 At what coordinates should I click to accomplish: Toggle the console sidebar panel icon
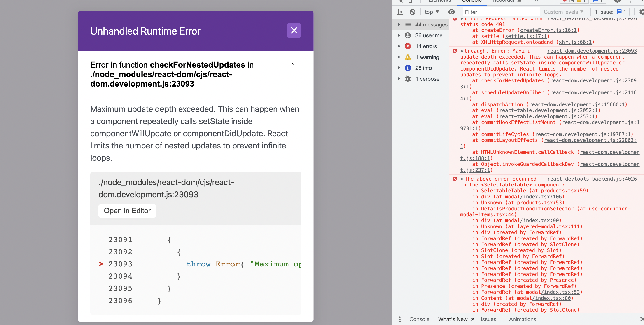pos(400,12)
